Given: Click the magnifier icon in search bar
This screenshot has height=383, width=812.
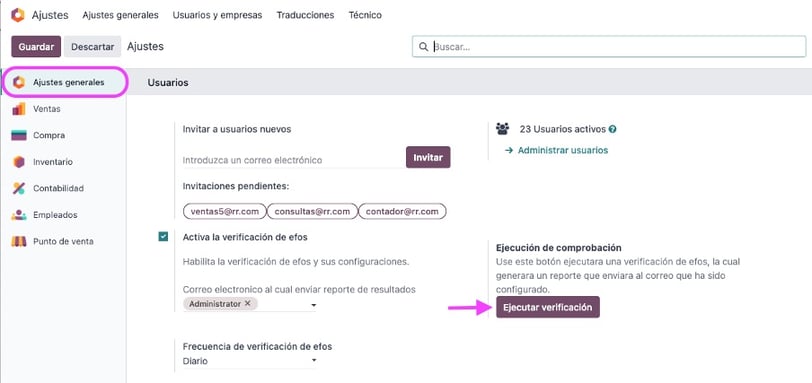Looking at the screenshot, I should point(424,47).
